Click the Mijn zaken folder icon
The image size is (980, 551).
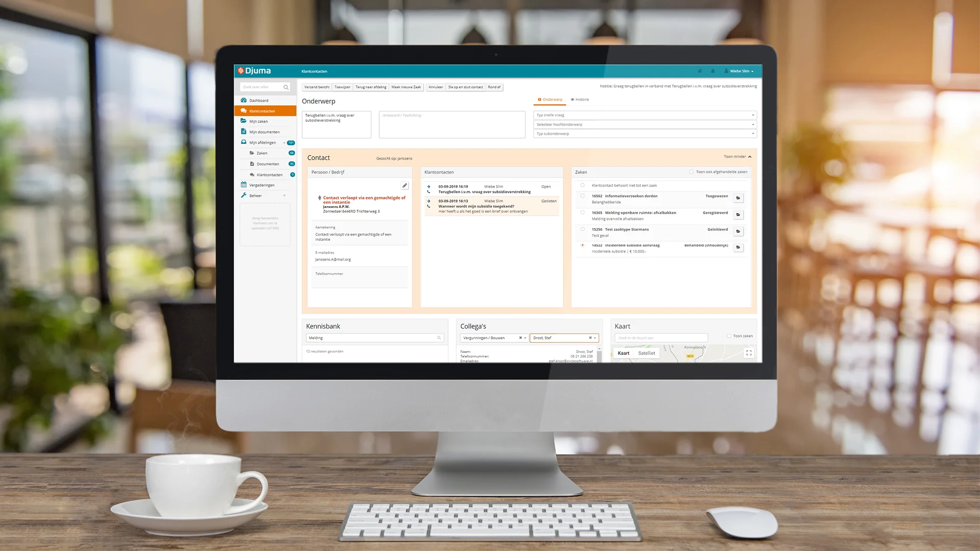coord(243,121)
